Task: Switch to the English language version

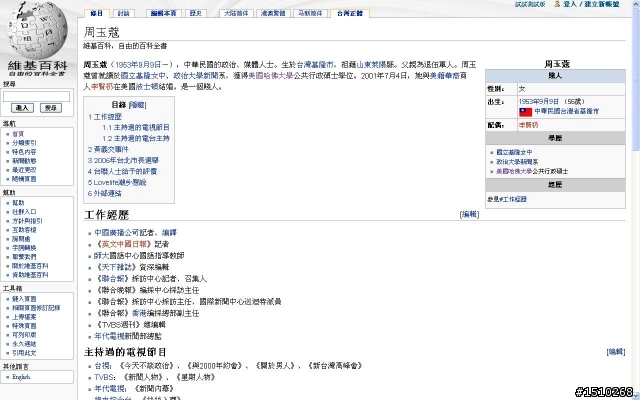Action: click(21, 377)
